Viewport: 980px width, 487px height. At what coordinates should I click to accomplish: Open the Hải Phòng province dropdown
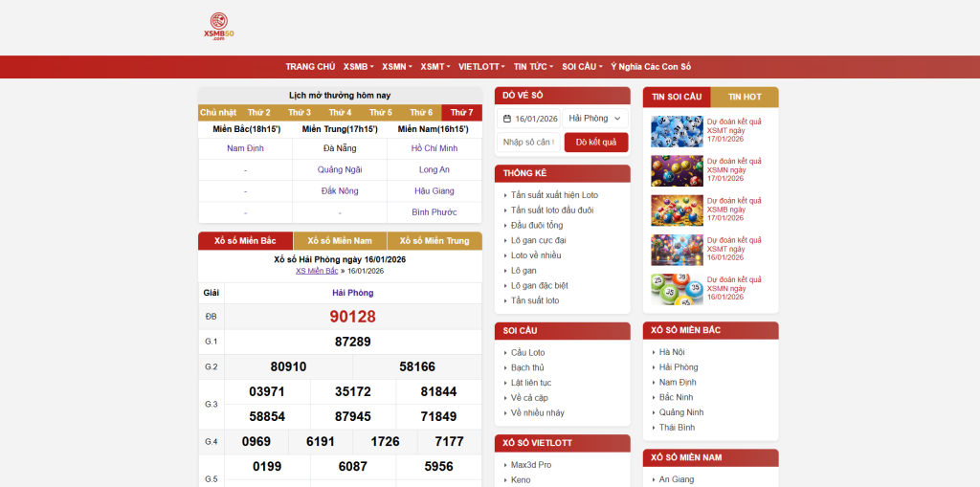(594, 119)
